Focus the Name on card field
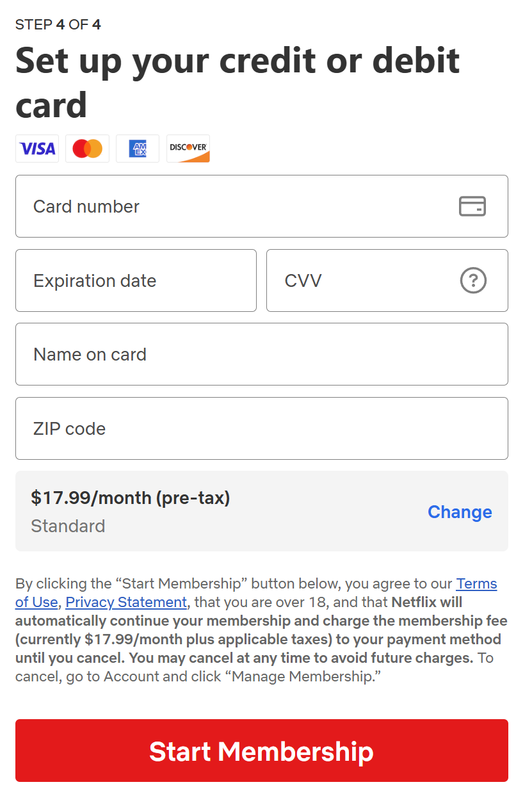532x796 pixels. pos(261,354)
